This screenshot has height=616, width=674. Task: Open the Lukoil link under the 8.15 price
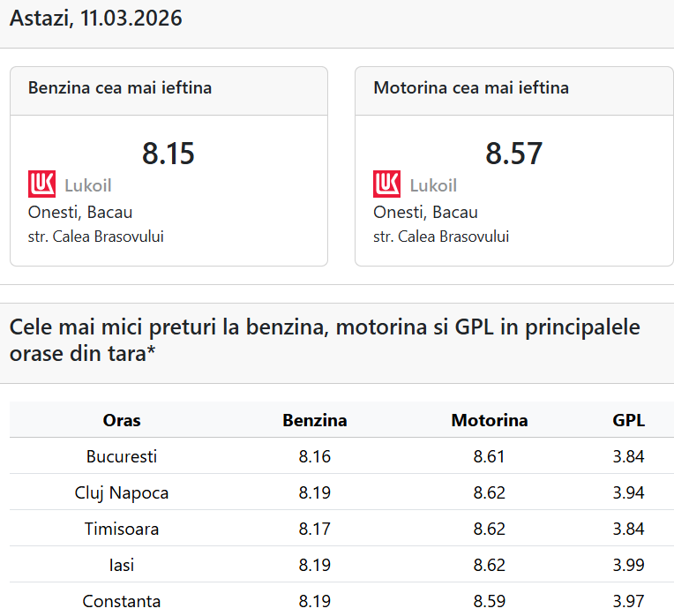click(87, 185)
